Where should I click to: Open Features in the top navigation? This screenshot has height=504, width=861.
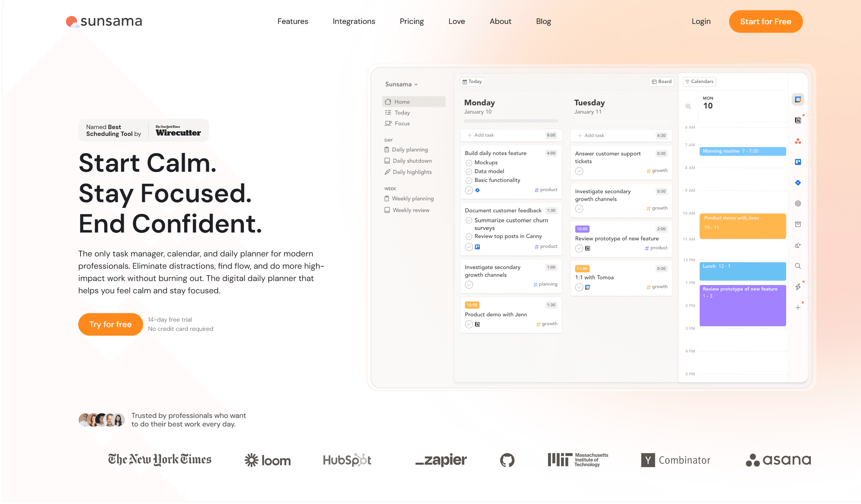tap(292, 22)
